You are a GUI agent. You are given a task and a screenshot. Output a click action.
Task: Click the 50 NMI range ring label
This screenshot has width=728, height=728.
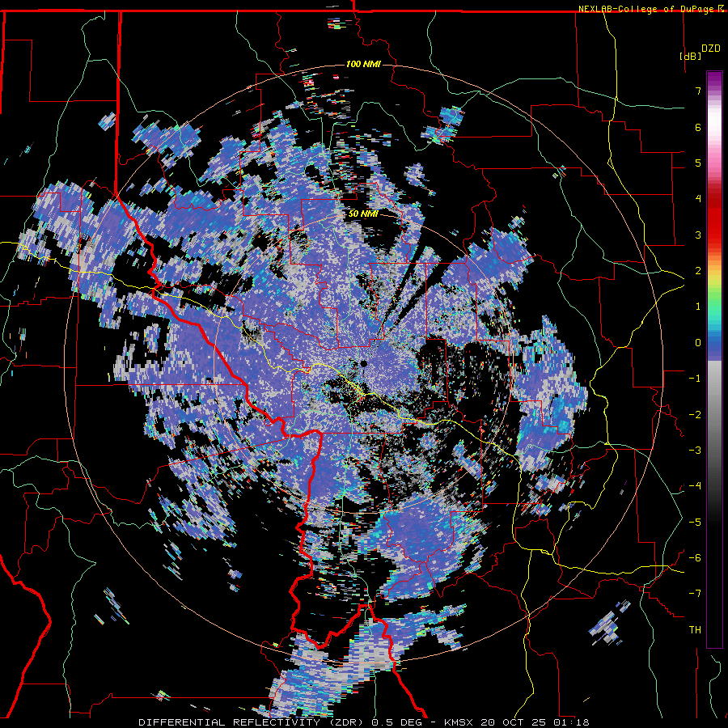coord(363,214)
